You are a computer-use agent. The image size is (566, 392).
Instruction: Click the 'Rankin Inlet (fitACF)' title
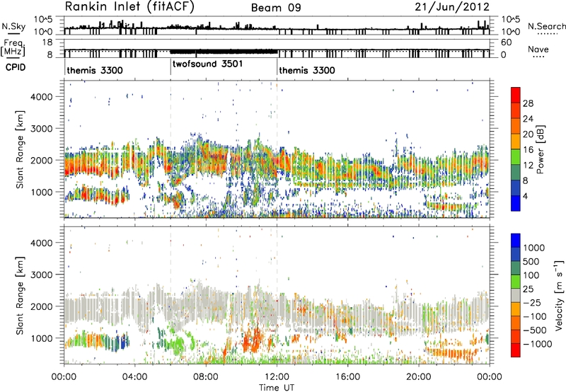(x=129, y=7)
